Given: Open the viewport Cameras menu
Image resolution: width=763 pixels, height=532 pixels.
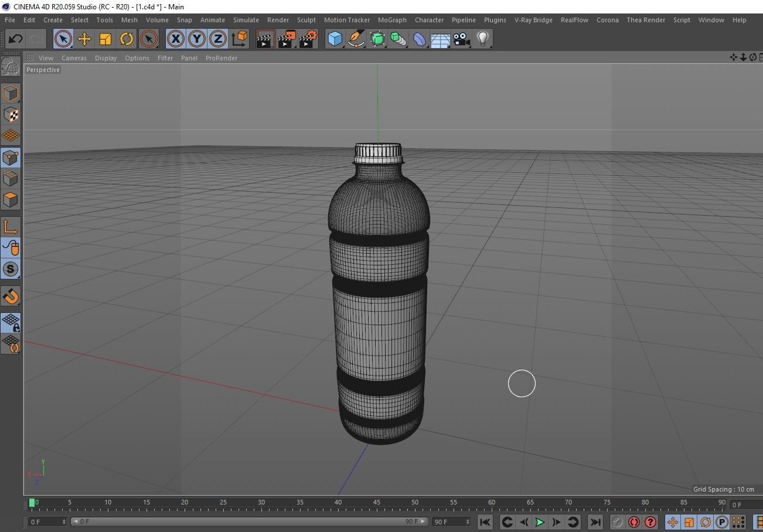Looking at the screenshot, I should 74,58.
